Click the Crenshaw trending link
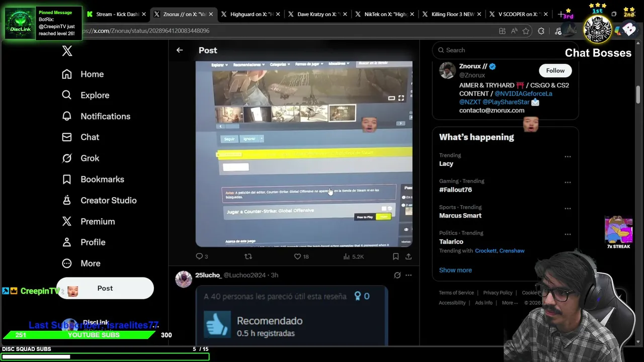 (x=512, y=251)
